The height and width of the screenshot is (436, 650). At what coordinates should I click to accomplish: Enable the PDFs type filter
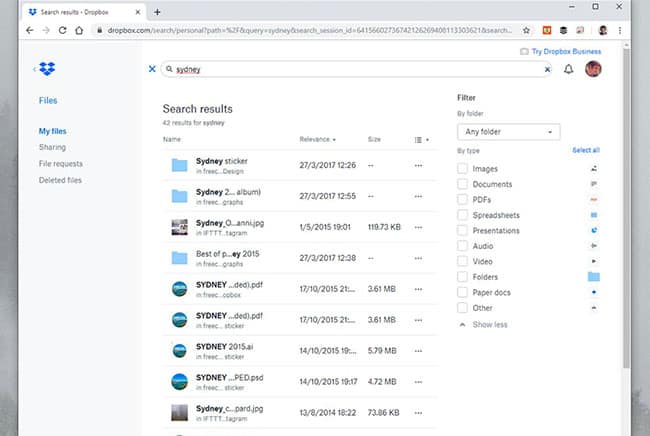click(462, 200)
